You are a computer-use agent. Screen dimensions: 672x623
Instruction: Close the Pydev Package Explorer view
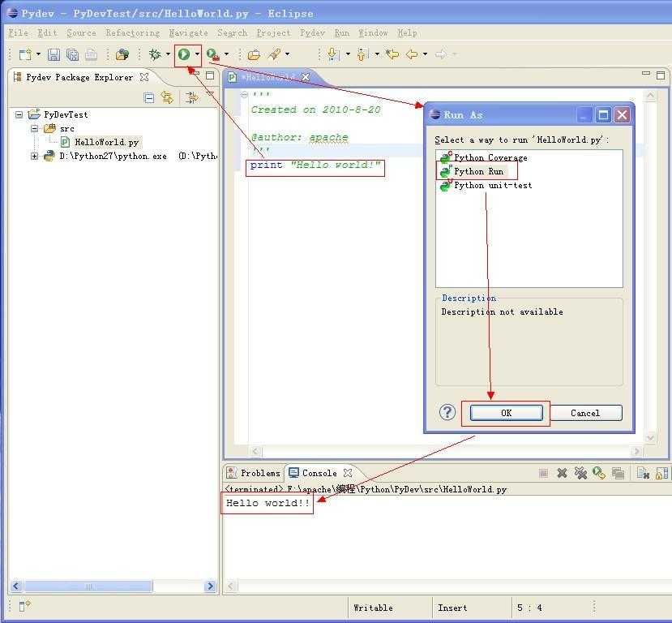[144, 77]
